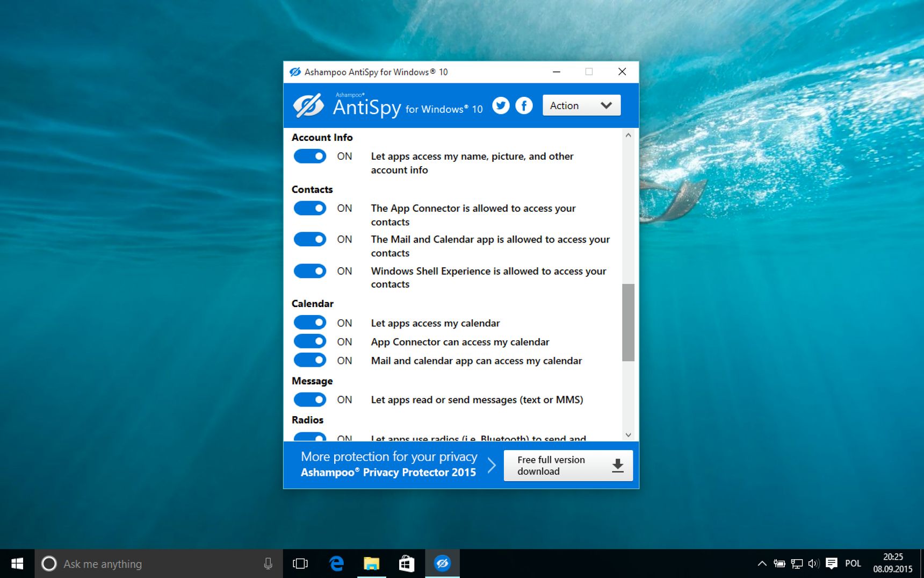924x578 pixels.
Task: Toggle Mail and calendar app calendar access
Action: click(310, 360)
